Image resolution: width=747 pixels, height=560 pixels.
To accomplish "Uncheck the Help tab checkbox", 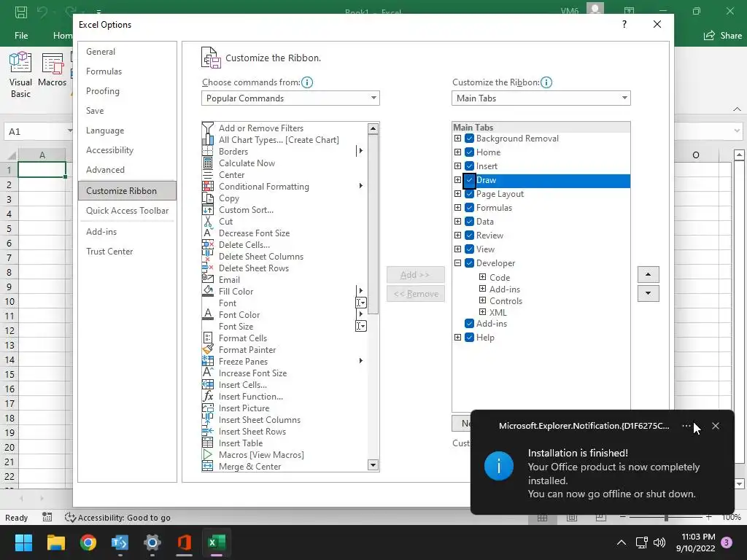I will 469,337.
